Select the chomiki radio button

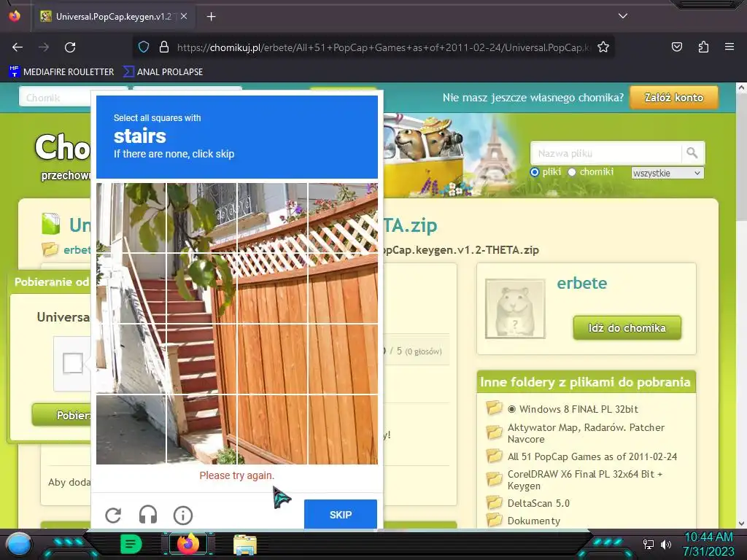pos(572,172)
